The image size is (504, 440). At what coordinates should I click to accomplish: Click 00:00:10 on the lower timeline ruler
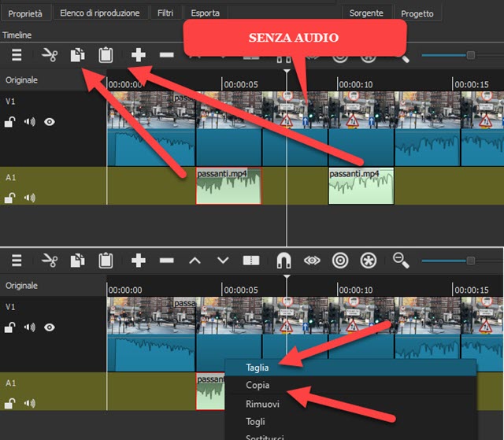pyautogui.click(x=356, y=290)
